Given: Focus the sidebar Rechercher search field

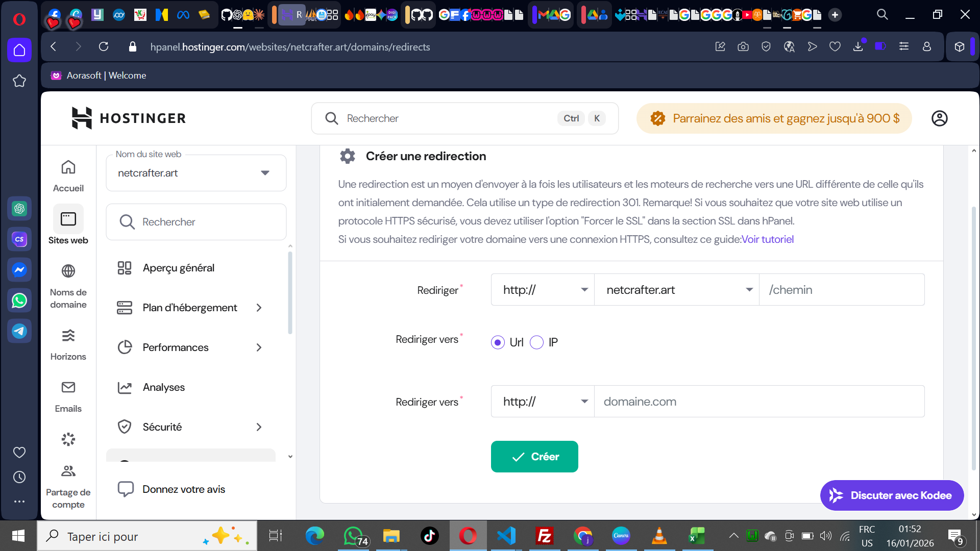Looking at the screenshot, I should [196, 222].
